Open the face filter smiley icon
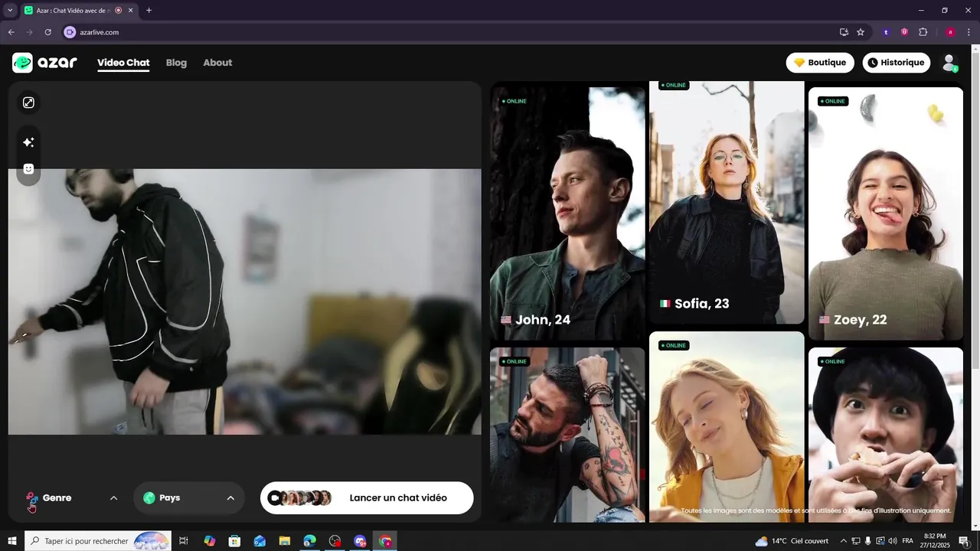980x551 pixels. pyautogui.click(x=28, y=168)
